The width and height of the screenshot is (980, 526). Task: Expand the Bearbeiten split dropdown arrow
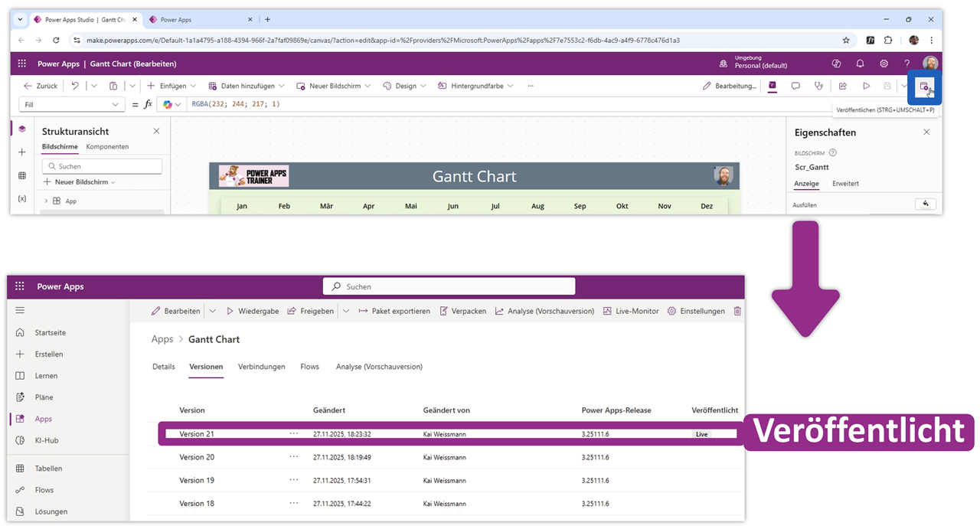[213, 311]
